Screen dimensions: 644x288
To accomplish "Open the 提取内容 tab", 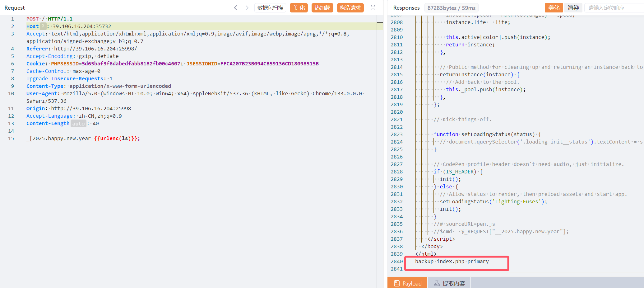I will click(x=449, y=283).
